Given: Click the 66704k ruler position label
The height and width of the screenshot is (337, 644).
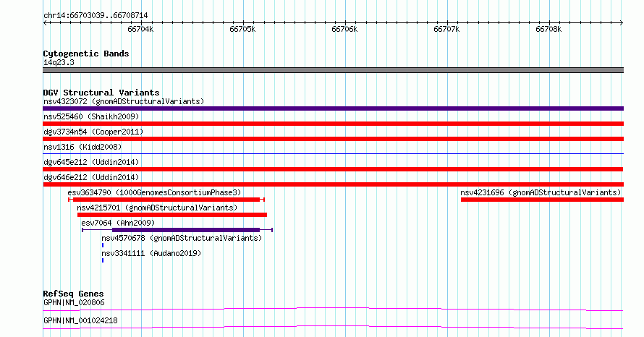Looking at the screenshot, I should pyautogui.click(x=140, y=29).
